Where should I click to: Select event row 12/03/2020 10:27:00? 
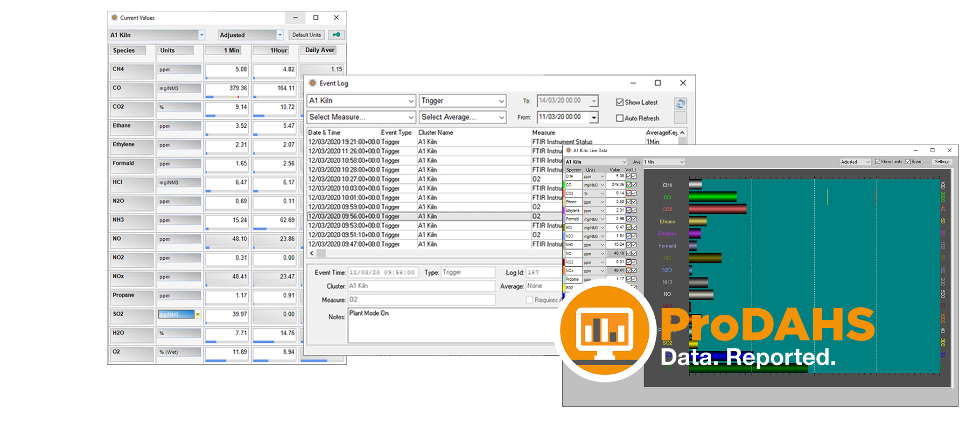pos(434,179)
